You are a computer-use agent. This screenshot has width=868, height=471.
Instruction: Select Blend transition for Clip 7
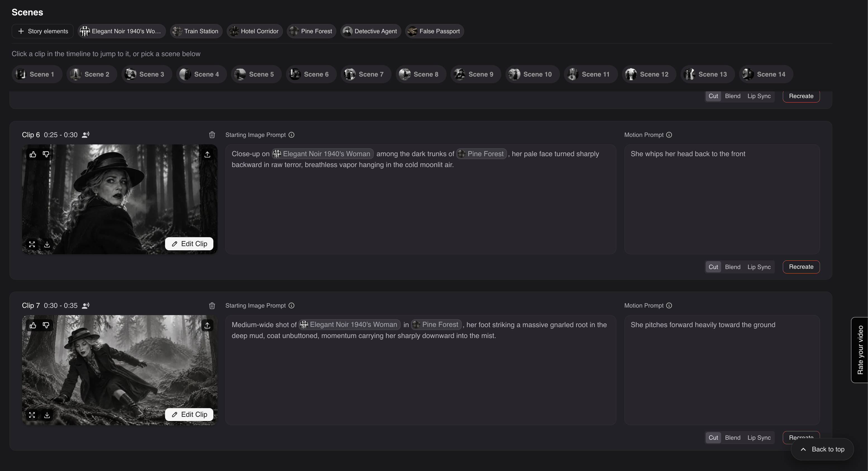(733, 438)
